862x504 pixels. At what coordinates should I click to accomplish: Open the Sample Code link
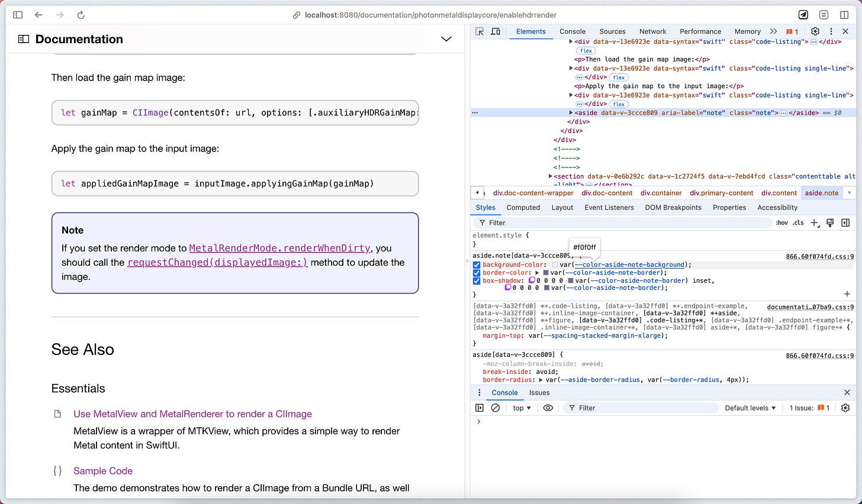click(103, 471)
